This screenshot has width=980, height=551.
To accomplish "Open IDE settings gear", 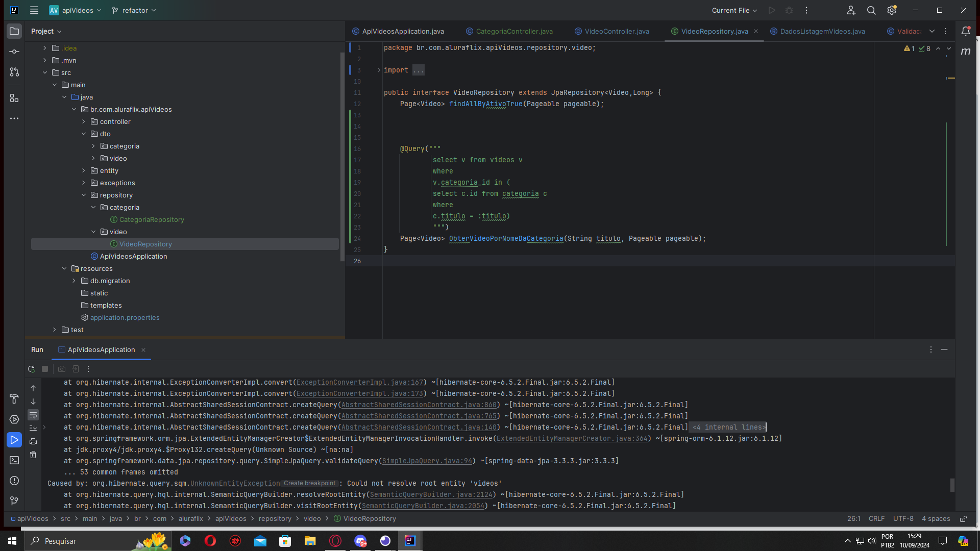I will 892,10.
